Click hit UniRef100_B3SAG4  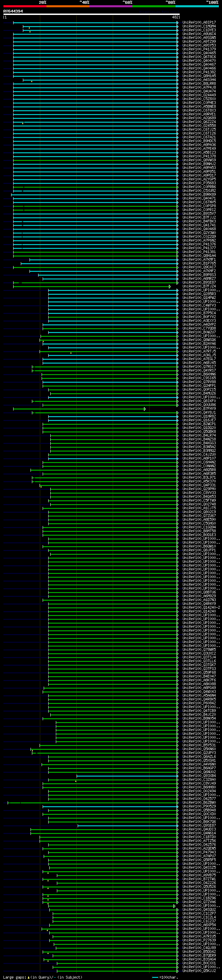click(x=199, y=959)
